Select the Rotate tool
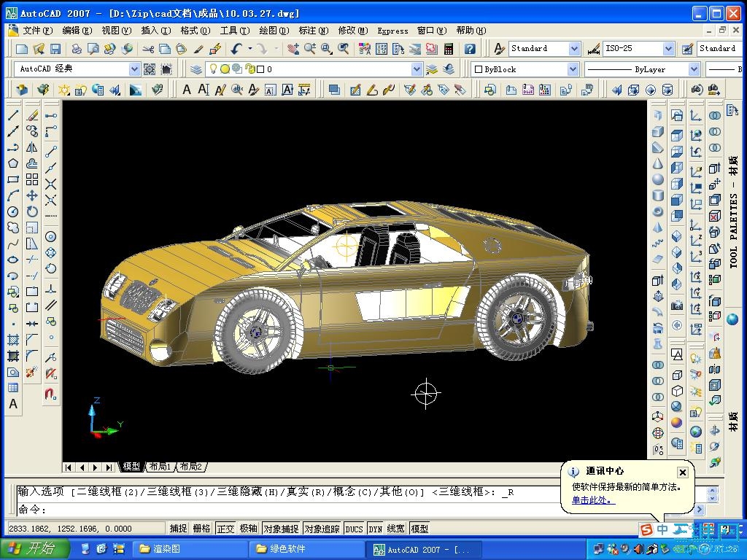 pyautogui.click(x=32, y=211)
